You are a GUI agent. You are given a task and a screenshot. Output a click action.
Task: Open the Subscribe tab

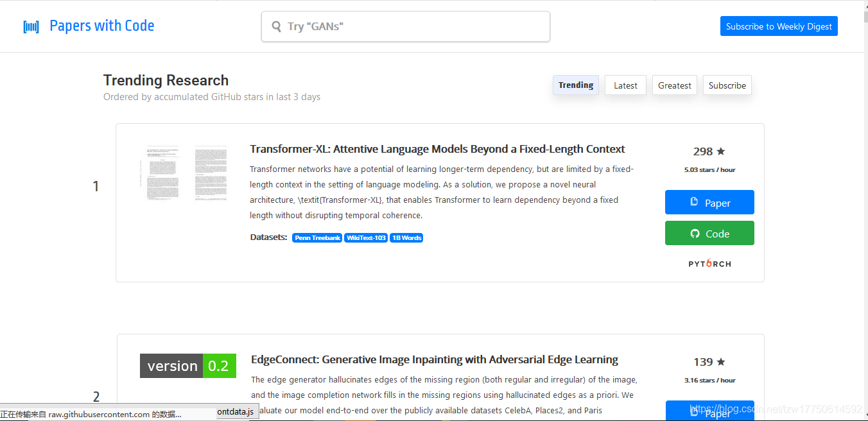pos(727,85)
